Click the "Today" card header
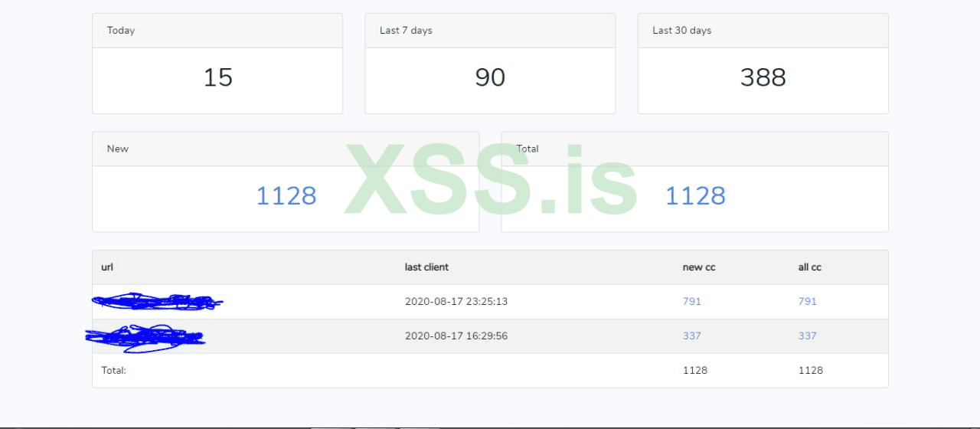This screenshot has height=429, width=980. point(217,31)
